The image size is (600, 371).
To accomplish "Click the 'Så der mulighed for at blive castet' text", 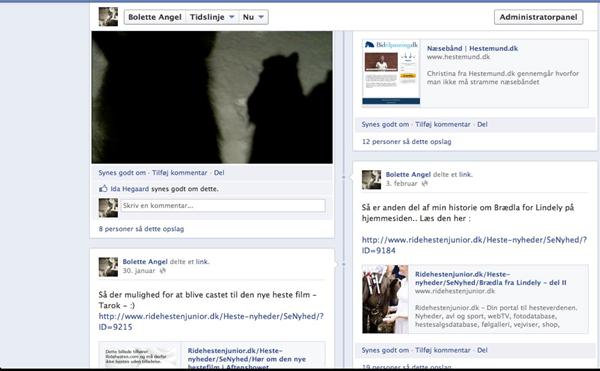I will 207,300.
